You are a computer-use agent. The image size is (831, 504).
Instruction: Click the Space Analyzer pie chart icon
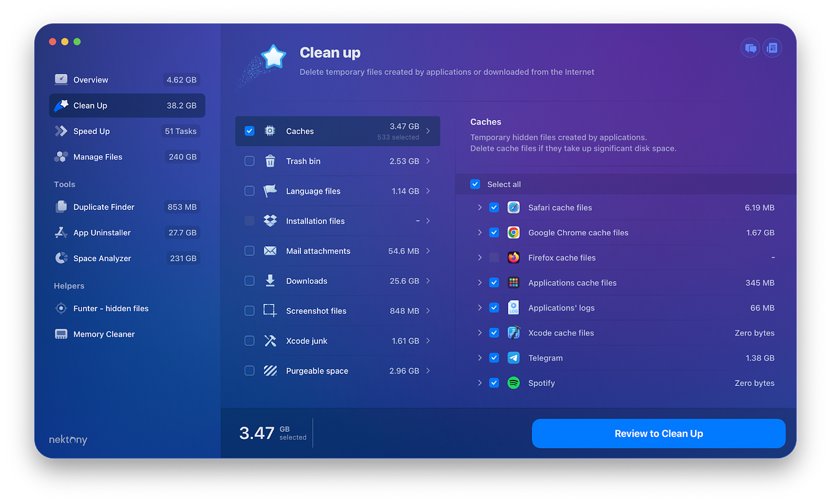tap(61, 258)
